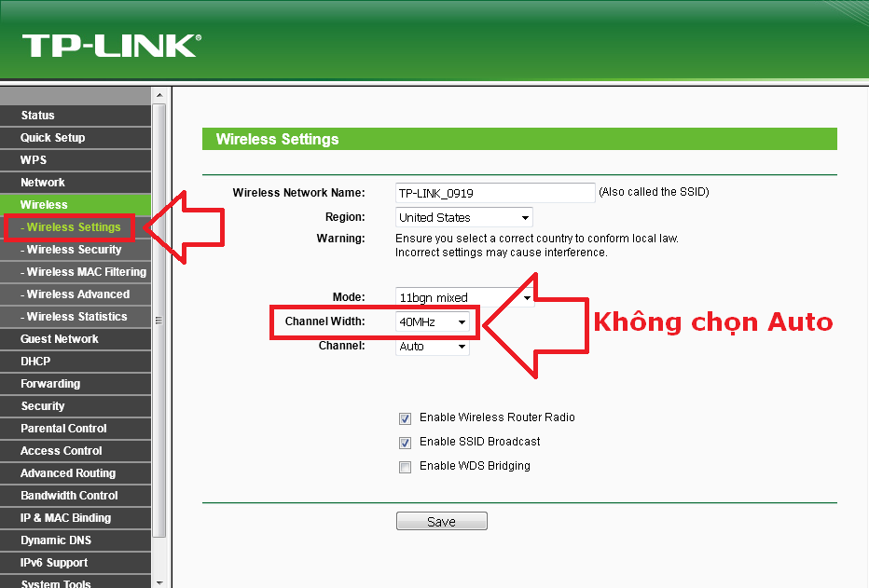Click the 'Enable WDS Bridging' label text
869x588 pixels.
click(475, 466)
